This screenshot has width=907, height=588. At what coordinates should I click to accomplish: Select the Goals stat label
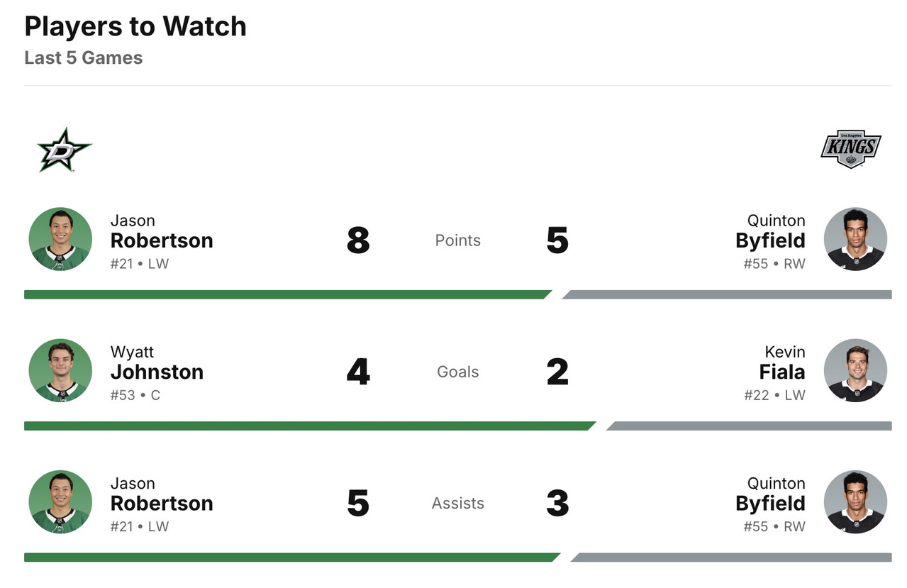(457, 372)
